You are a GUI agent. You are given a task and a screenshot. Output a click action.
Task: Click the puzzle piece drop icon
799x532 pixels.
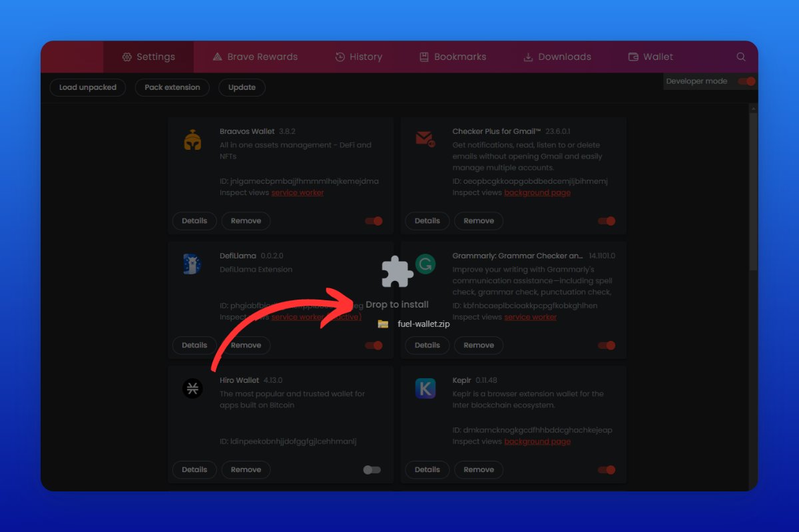pos(397,272)
